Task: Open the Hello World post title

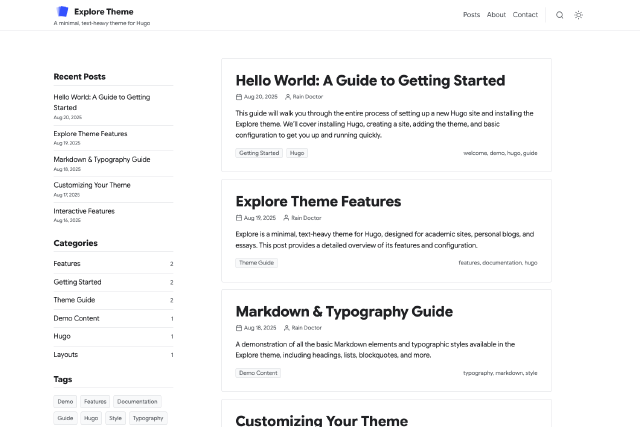Action: click(x=370, y=81)
